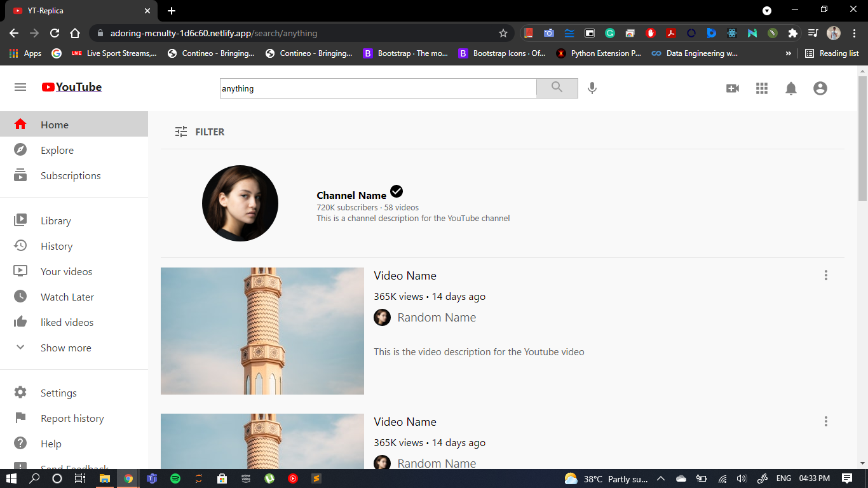
Task: Open the notifications bell
Action: (x=791, y=88)
